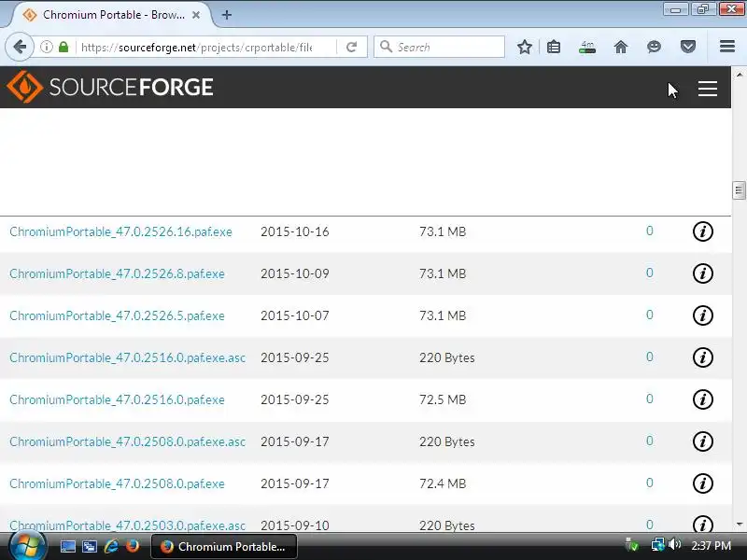Click the page vertical scrollbar thumb
Viewport: 747px width, 560px height.
click(x=739, y=190)
